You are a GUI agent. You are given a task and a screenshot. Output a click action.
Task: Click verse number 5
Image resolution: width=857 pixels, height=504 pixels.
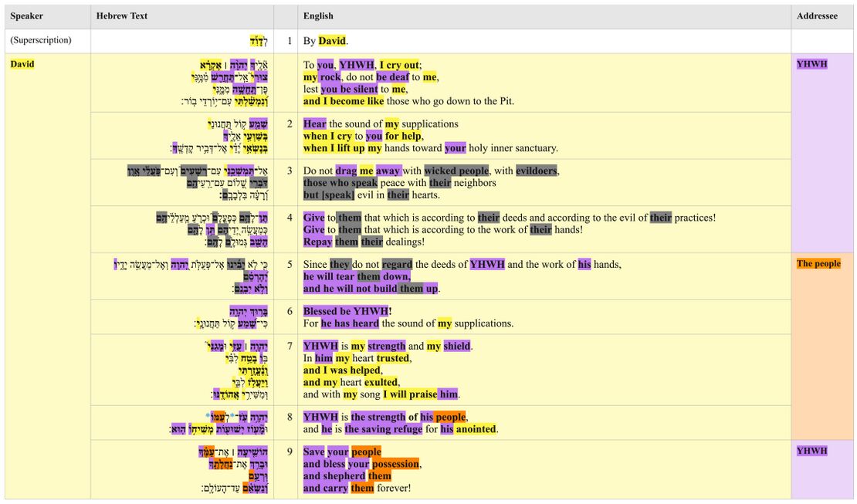(x=290, y=265)
